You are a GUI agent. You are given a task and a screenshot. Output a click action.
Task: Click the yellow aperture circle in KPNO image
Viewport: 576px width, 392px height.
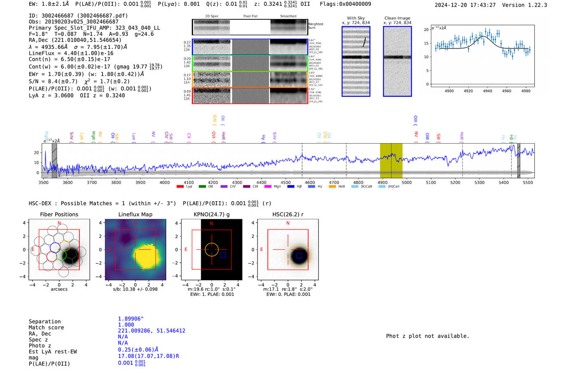(211, 250)
